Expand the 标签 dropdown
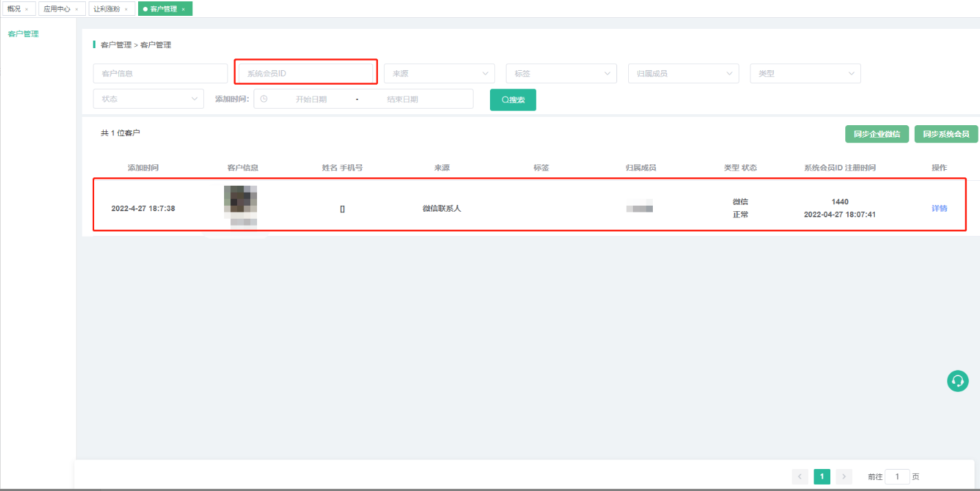The image size is (980, 491). pyautogui.click(x=561, y=74)
